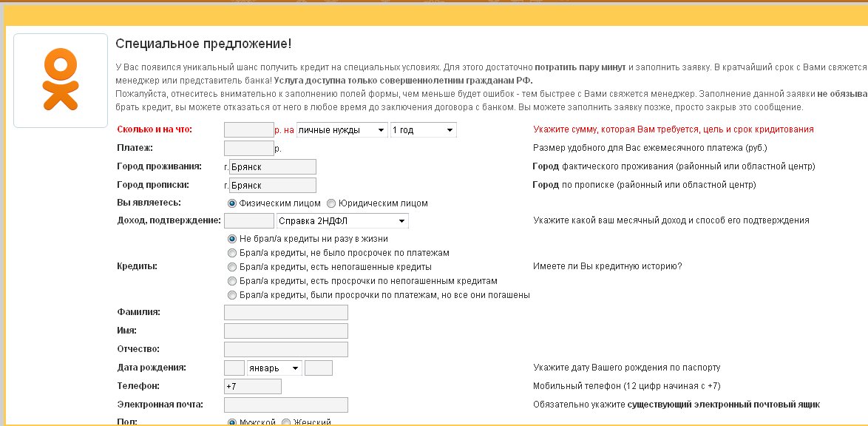
Task: Click the monthly payment "Платеж" input field
Action: coord(249,148)
